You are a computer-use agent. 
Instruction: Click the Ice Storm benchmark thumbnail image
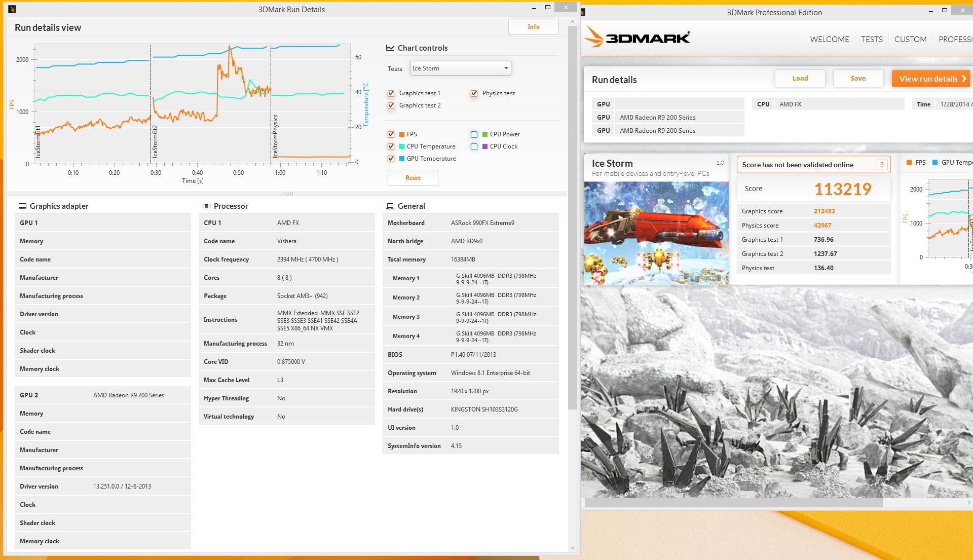pos(656,233)
